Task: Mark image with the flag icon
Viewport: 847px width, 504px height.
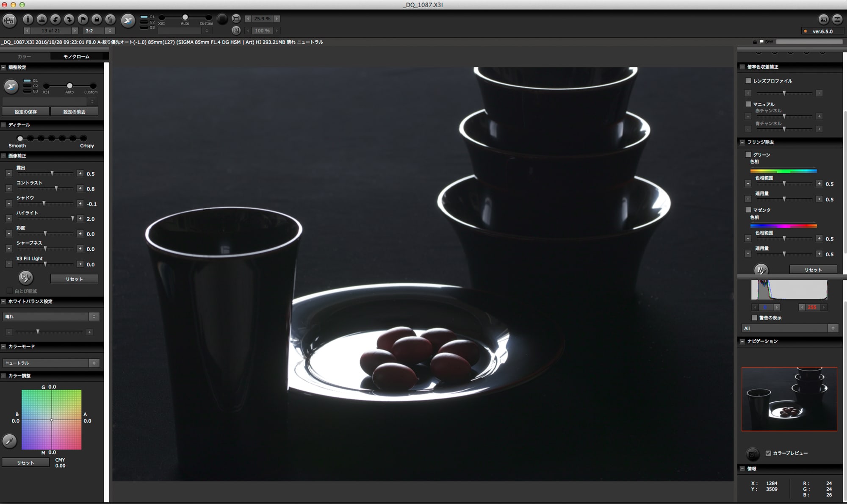Action: 83,19
